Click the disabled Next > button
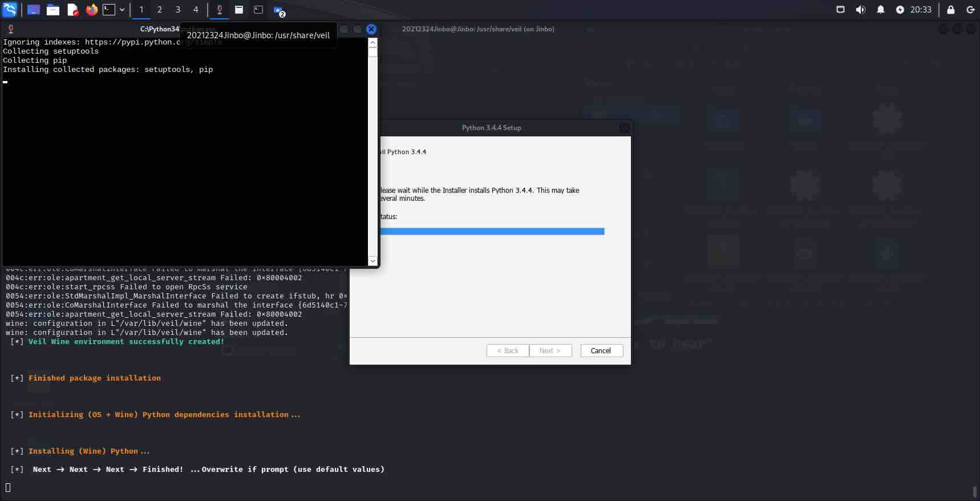The width and height of the screenshot is (980, 501). coord(550,350)
